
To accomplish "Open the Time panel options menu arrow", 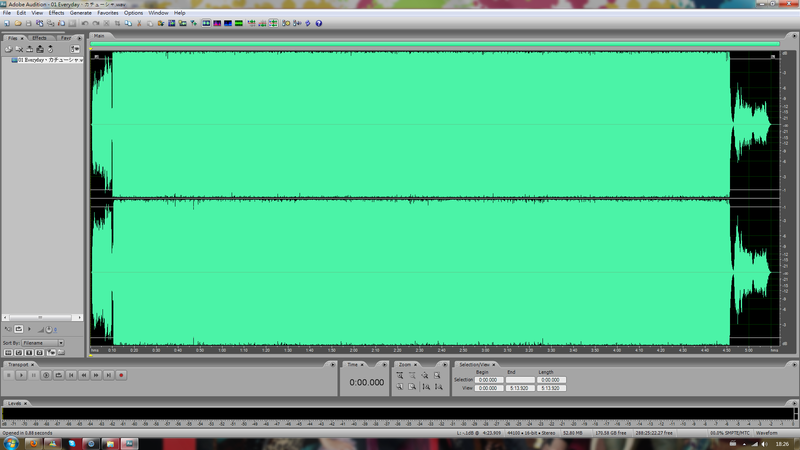I will [x=385, y=364].
